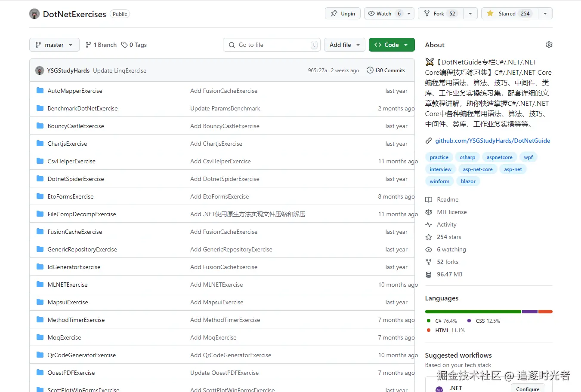Open the asp-net topic tag
The width and height of the screenshot is (581, 392).
[x=513, y=169]
